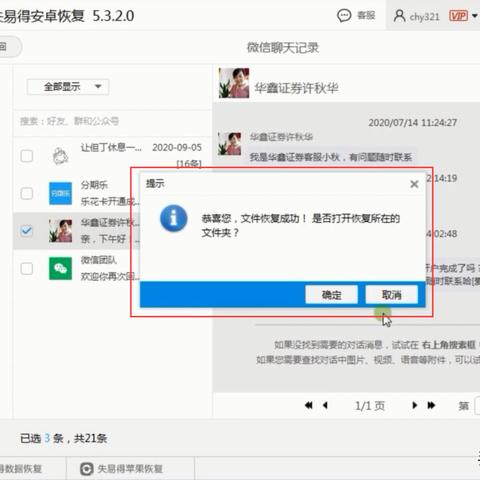
Task: Click the 华鑫证券许秋华 avatar in chat list
Action: 60,231
